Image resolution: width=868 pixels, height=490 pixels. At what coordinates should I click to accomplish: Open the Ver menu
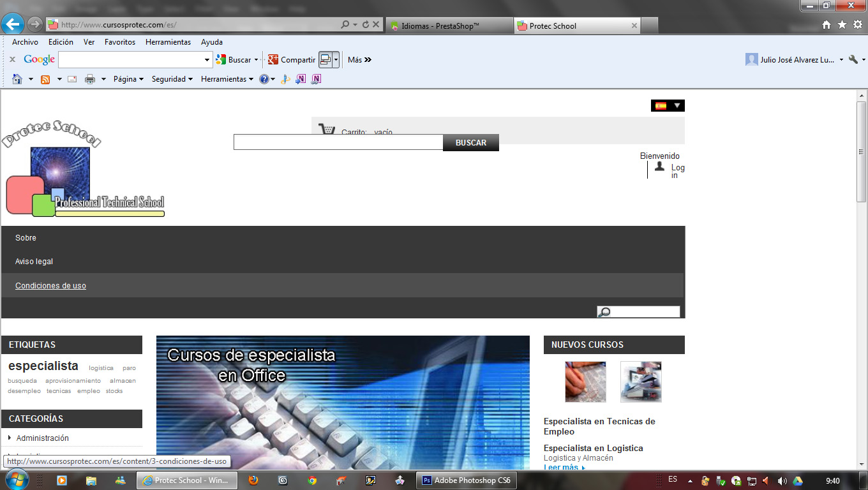[89, 42]
